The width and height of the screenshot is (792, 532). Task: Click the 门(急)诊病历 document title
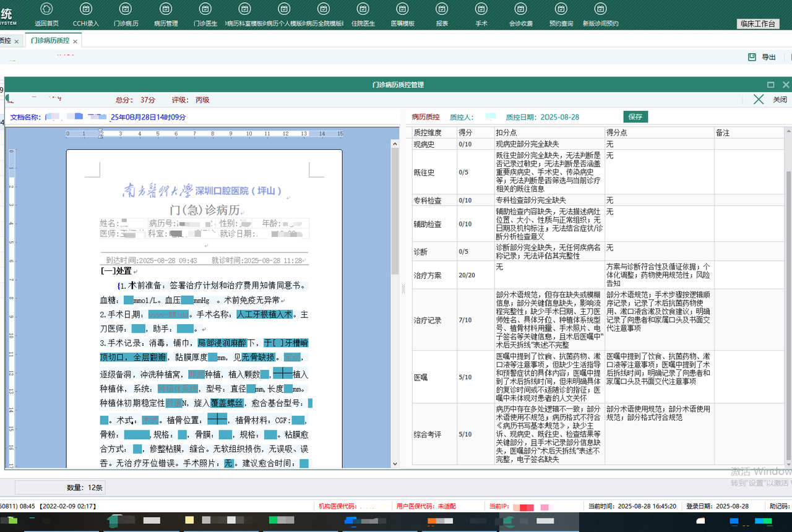(x=205, y=210)
